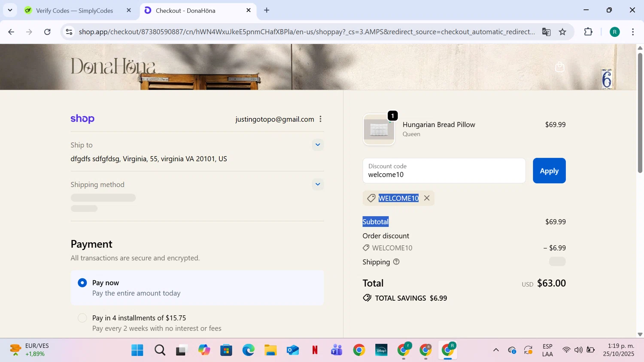Screen dimensions: 644x362
Task: Apply the discount code
Action: tap(549, 171)
